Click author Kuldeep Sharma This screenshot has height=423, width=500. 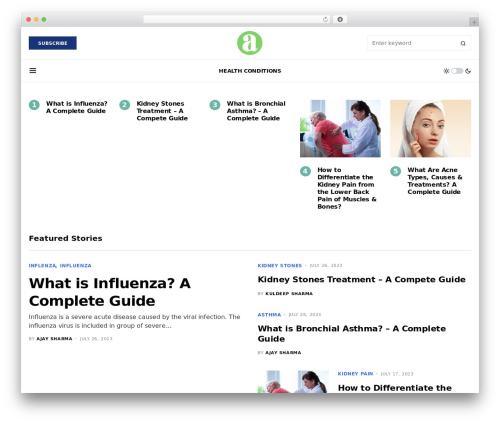[x=289, y=294]
